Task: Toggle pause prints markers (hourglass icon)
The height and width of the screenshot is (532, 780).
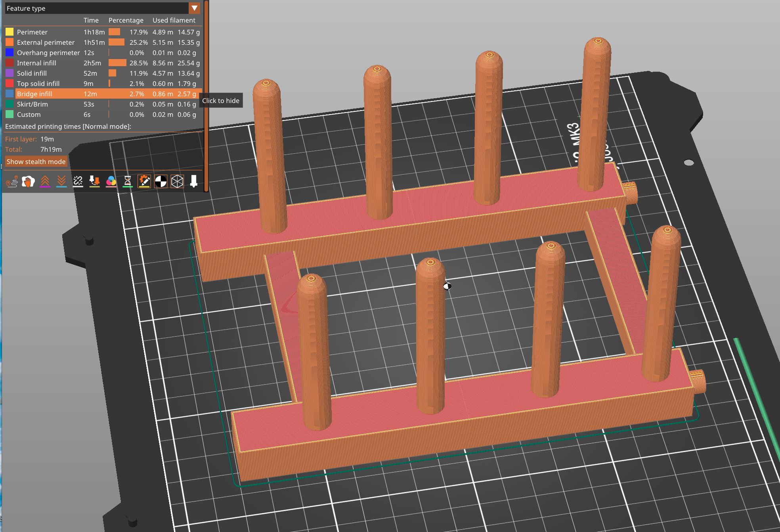Action: click(128, 182)
